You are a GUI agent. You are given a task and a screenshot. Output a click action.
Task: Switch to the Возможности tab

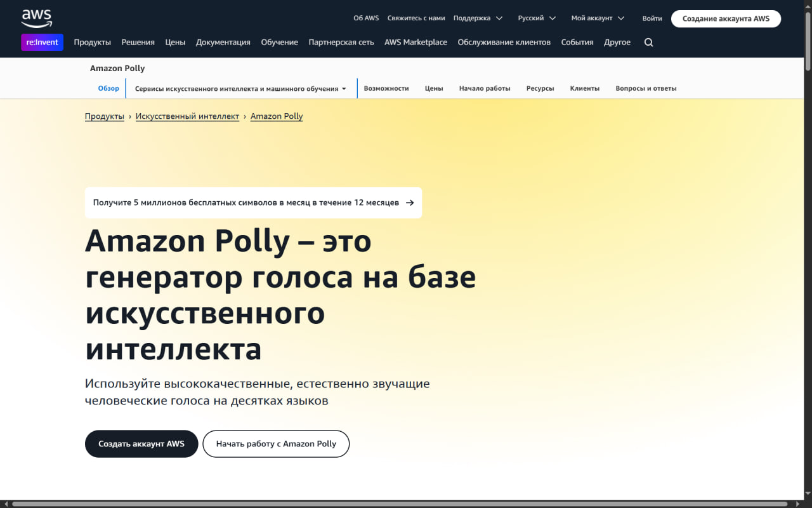coord(386,89)
